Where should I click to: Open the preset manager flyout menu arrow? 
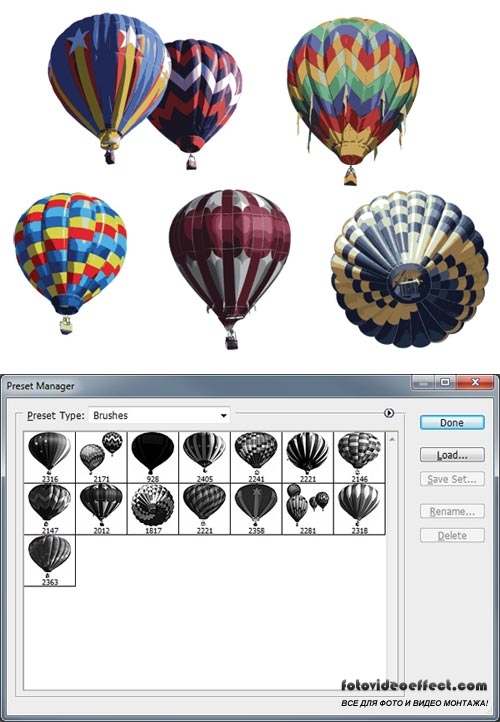[x=389, y=413]
